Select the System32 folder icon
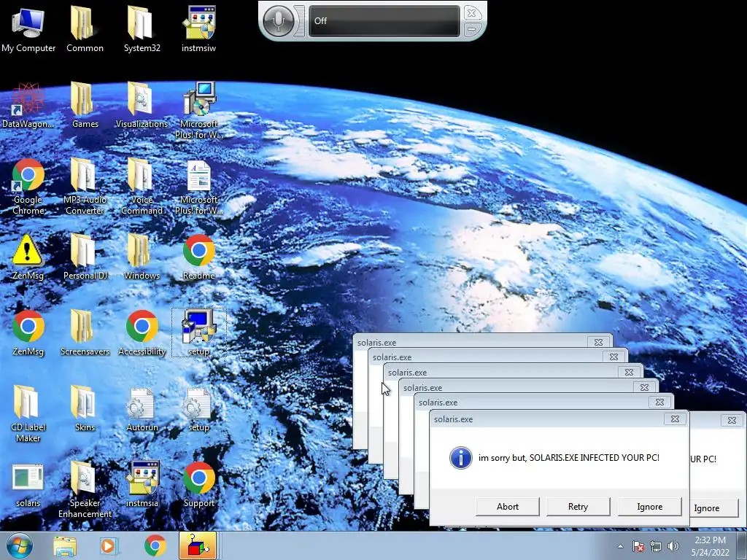This screenshot has height=560, width=747. click(142, 28)
